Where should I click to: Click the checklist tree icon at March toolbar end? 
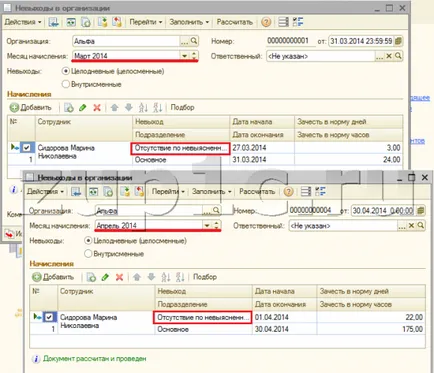pyautogui.click(x=298, y=22)
